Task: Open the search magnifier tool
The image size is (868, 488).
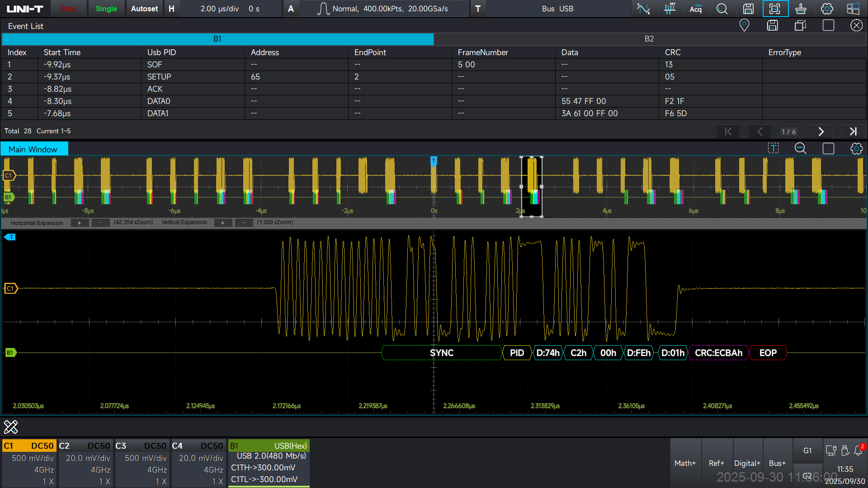Action: 722,9
